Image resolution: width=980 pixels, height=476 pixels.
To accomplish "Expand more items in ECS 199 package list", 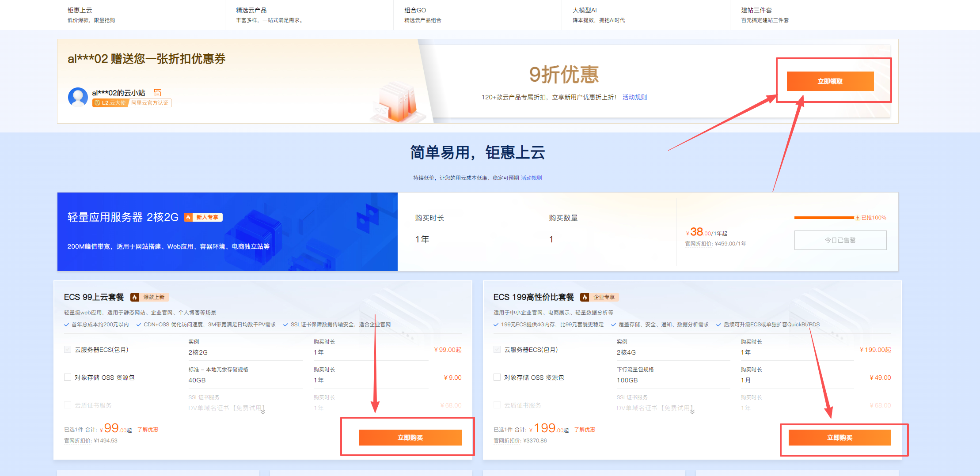I will pos(692,412).
